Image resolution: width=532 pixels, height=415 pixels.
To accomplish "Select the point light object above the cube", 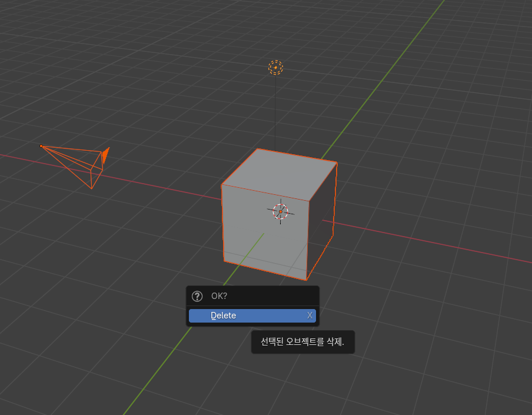I will click(275, 68).
